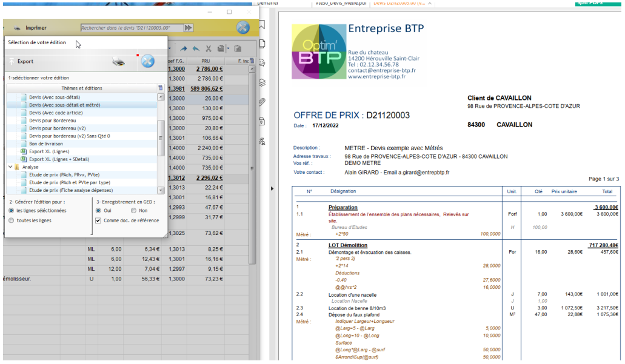Select the 'toutes les lignes' radio button
625x364 pixels.
click(12, 220)
